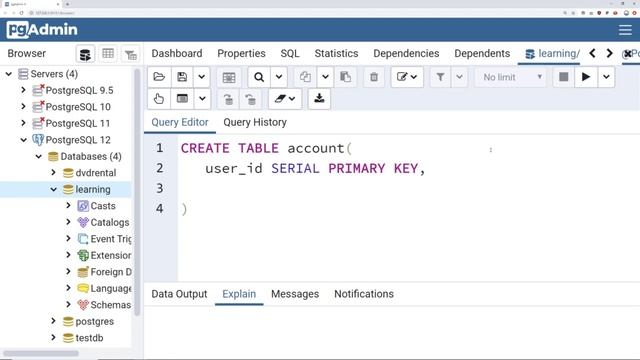Select the testdb database
This screenshot has width=640, height=360.
pyautogui.click(x=89, y=338)
